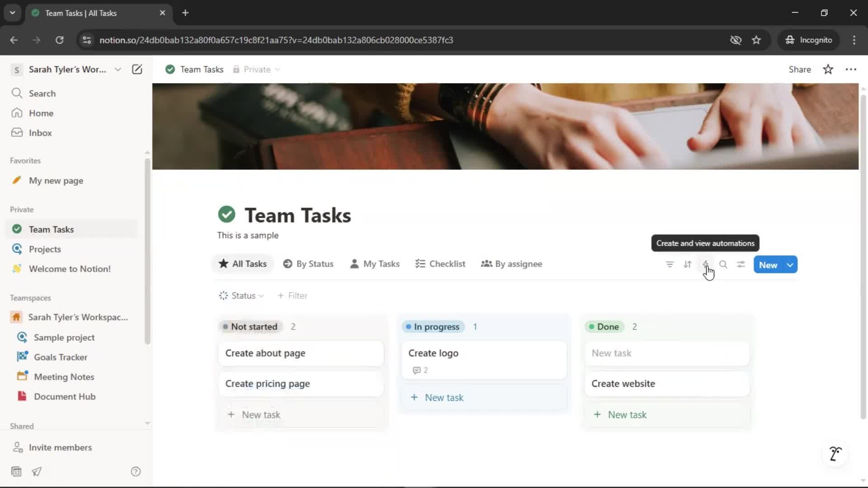Click the third-party cookies eye icon

point(736,40)
